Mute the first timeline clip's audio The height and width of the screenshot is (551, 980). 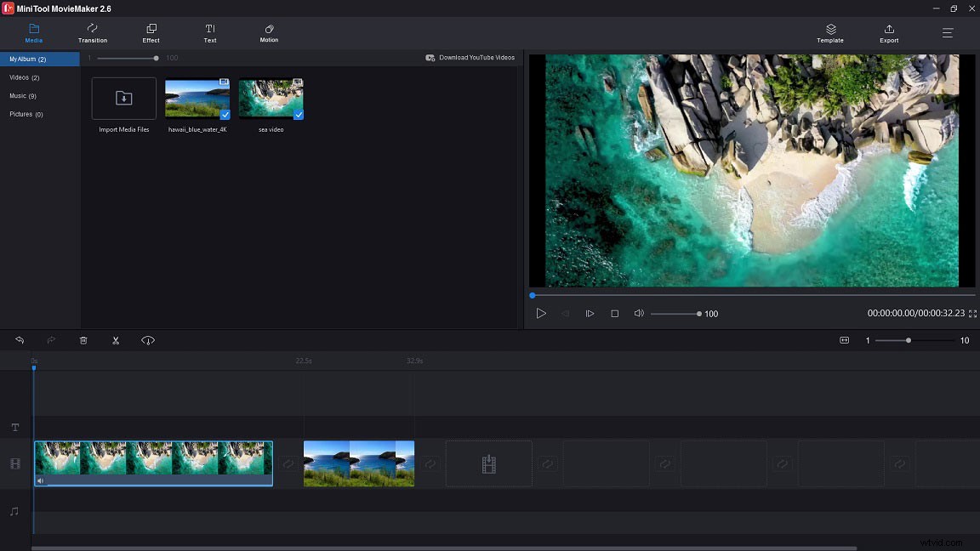click(x=40, y=481)
